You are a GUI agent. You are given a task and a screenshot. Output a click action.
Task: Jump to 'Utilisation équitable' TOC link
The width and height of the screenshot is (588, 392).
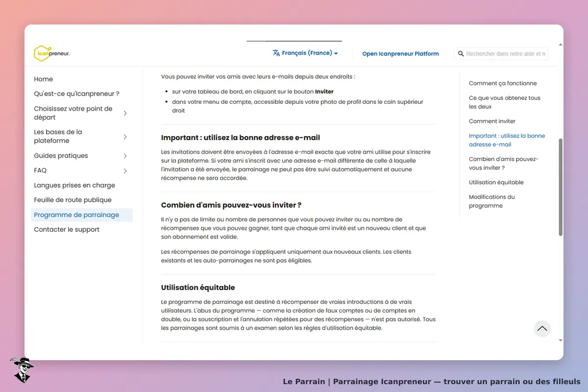(x=496, y=182)
